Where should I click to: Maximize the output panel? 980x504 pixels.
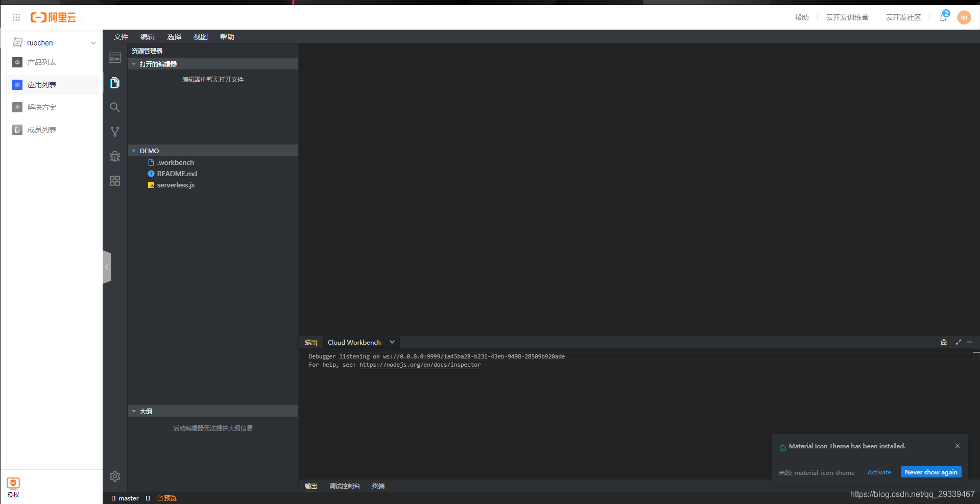pyautogui.click(x=959, y=342)
